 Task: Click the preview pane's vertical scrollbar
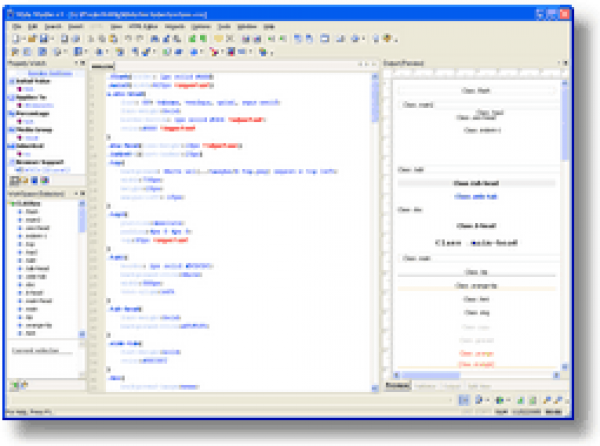565,225
